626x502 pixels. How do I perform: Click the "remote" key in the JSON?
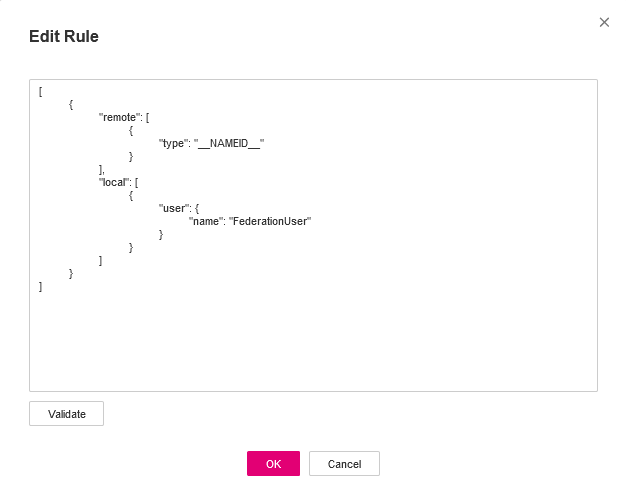point(119,117)
